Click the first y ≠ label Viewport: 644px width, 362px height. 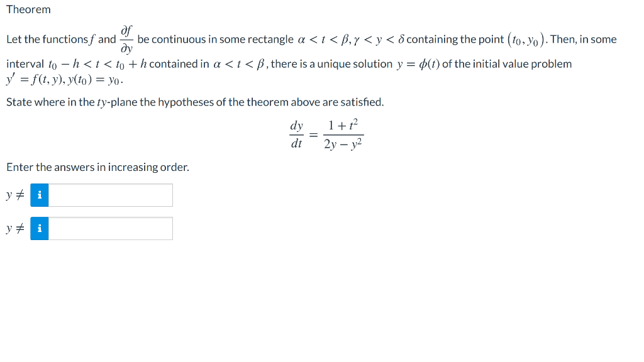pyautogui.click(x=15, y=195)
